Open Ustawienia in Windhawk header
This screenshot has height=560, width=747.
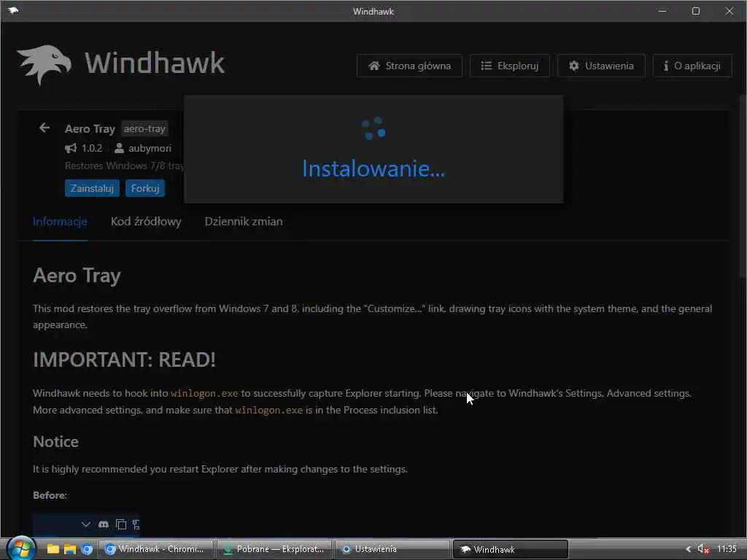(601, 66)
